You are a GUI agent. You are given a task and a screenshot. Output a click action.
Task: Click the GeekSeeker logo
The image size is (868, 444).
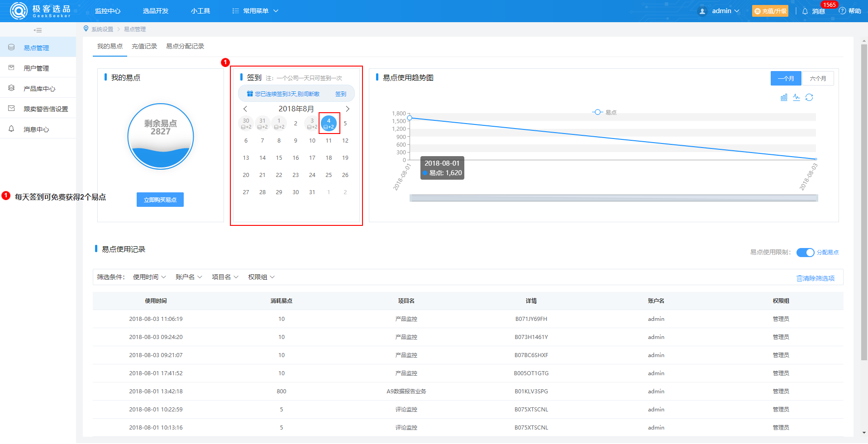(40, 11)
